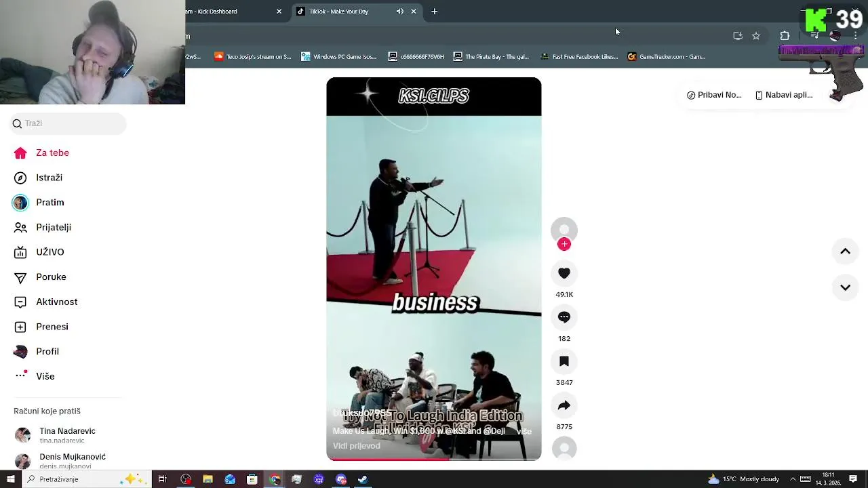Expand the caption with the više link
This screenshot has height=488, width=868.
point(524,431)
